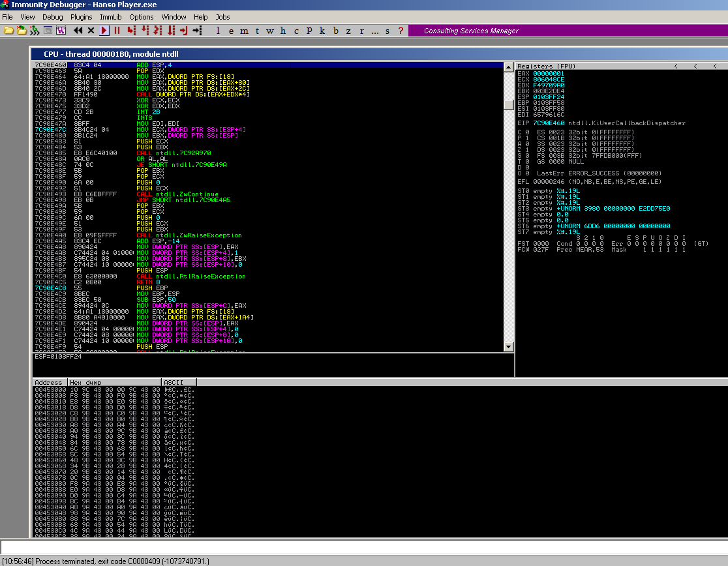Show CPU window with 'c' button
728x566 pixels.
point(296,31)
